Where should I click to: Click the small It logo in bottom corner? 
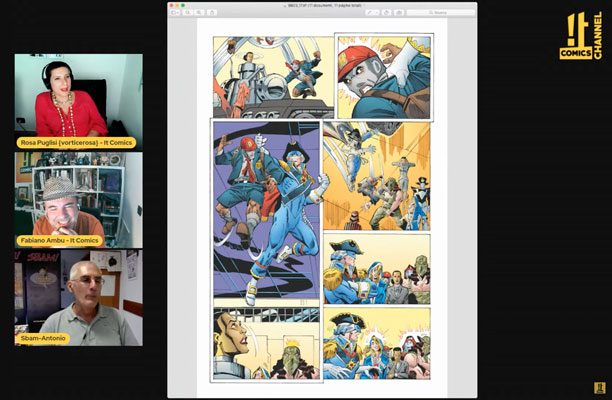[x=600, y=387]
